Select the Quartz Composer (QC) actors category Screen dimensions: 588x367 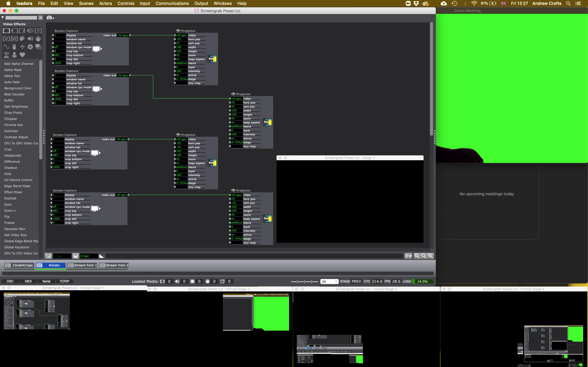(14, 39)
